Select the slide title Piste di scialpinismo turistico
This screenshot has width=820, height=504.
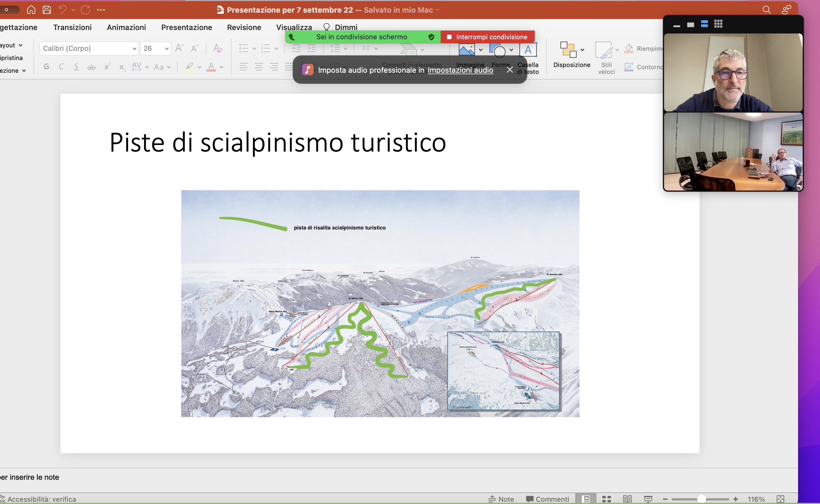[x=278, y=143]
